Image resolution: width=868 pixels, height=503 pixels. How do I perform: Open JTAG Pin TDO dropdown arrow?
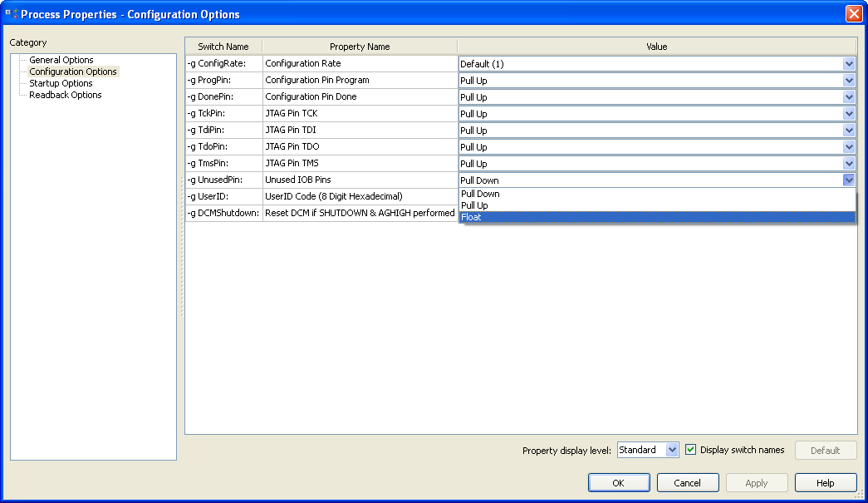849,147
